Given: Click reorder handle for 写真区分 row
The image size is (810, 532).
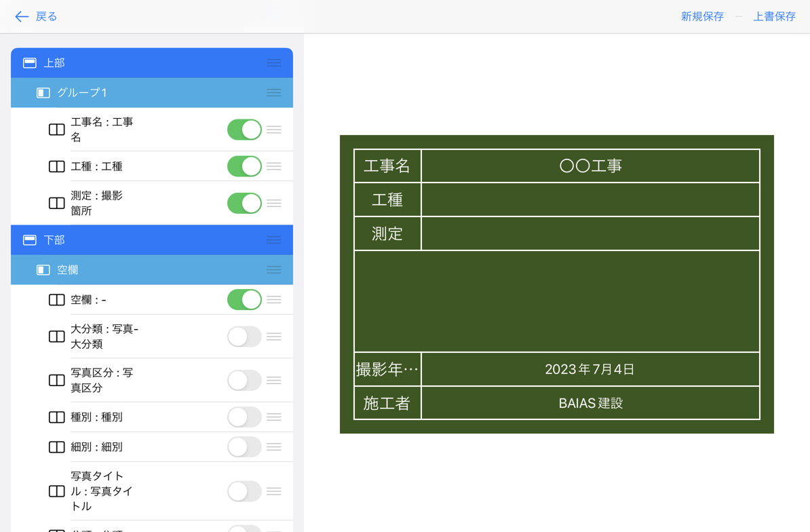Looking at the screenshot, I should pyautogui.click(x=274, y=380).
